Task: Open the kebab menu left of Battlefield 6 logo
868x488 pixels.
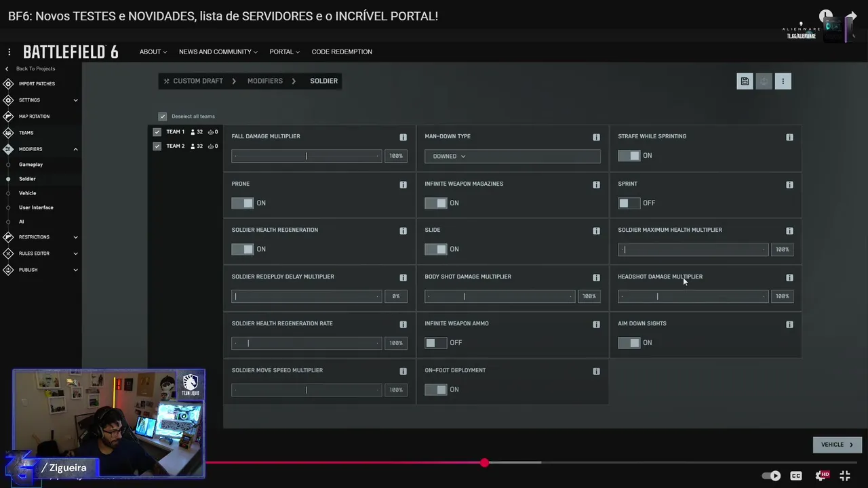Action: click(x=9, y=52)
